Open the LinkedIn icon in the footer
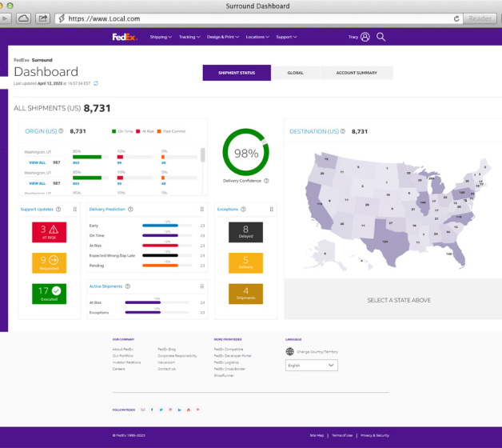Image resolution: width=502 pixels, height=448 pixels. (179, 410)
